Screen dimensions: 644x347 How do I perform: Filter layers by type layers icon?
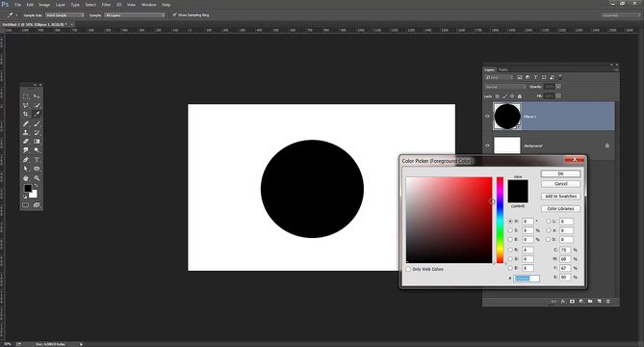[535, 77]
